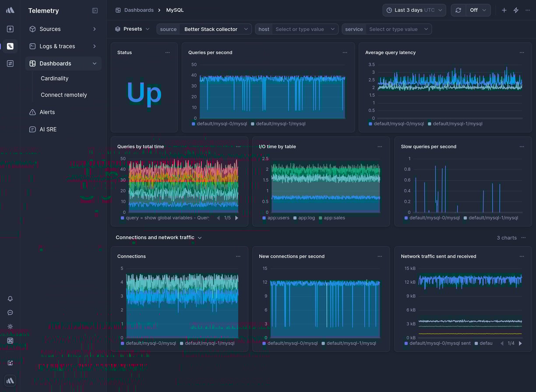Select Alerts in the left navigation
The height and width of the screenshot is (392, 536).
(47, 112)
